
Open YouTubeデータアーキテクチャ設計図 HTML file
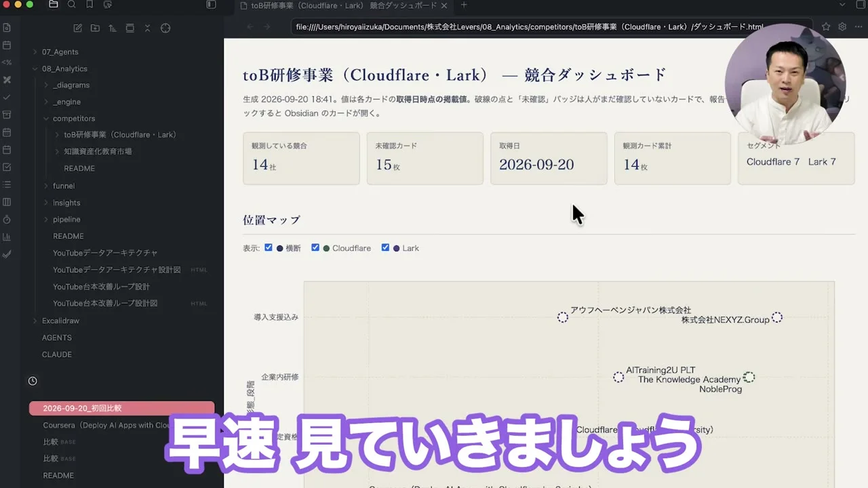tap(117, 270)
